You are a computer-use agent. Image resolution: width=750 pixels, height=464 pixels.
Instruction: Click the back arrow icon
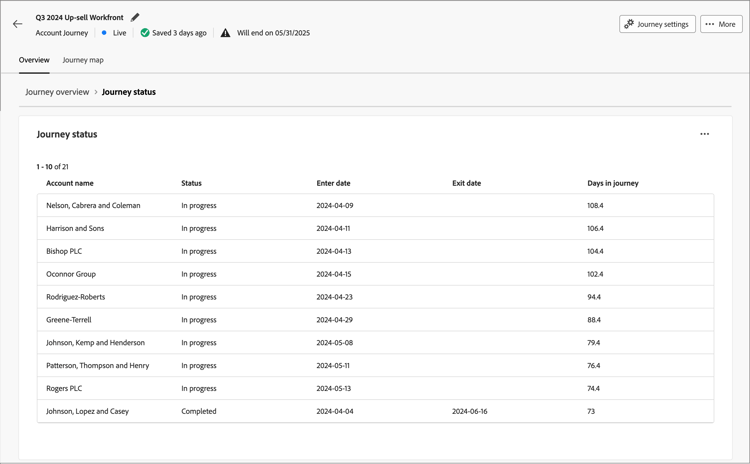17,24
